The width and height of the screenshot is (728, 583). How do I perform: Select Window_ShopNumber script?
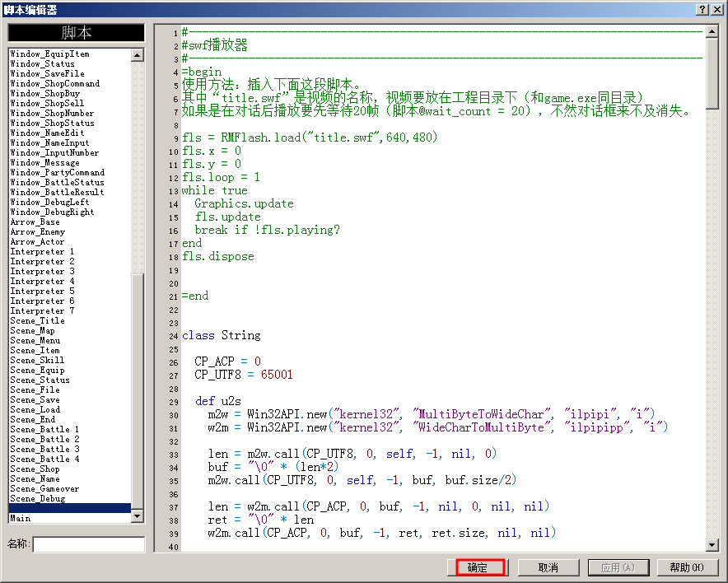click(x=52, y=114)
